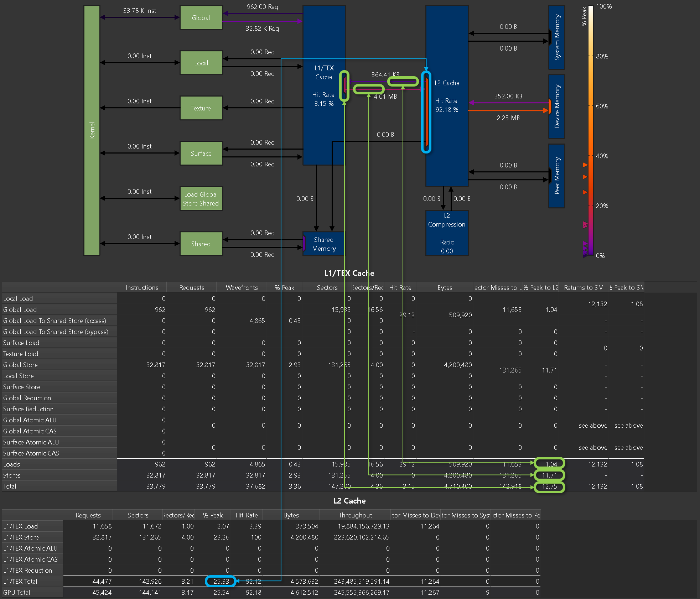Screen dimensions: 700x599
Task: Click the Throughput column header
Action: (355, 515)
